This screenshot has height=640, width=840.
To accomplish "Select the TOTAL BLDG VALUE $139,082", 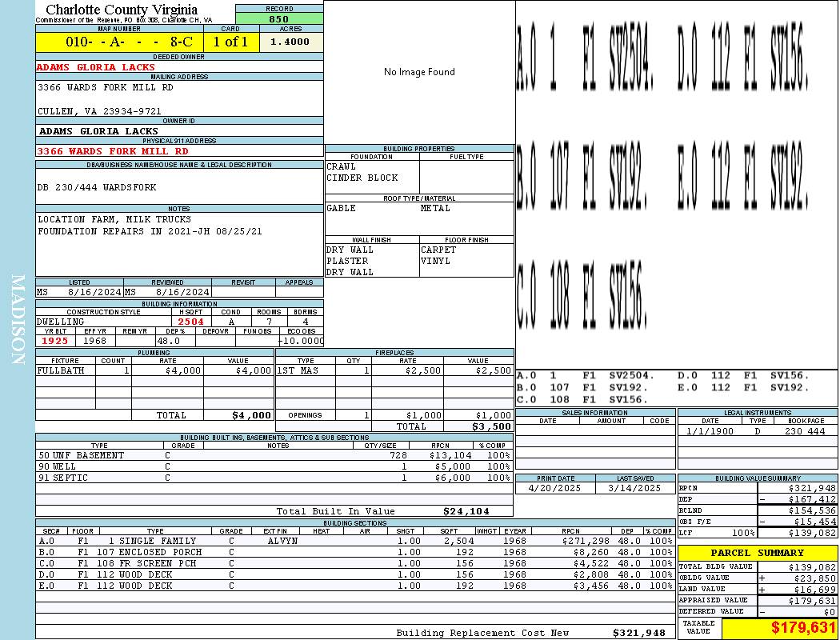I will [x=812, y=566].
